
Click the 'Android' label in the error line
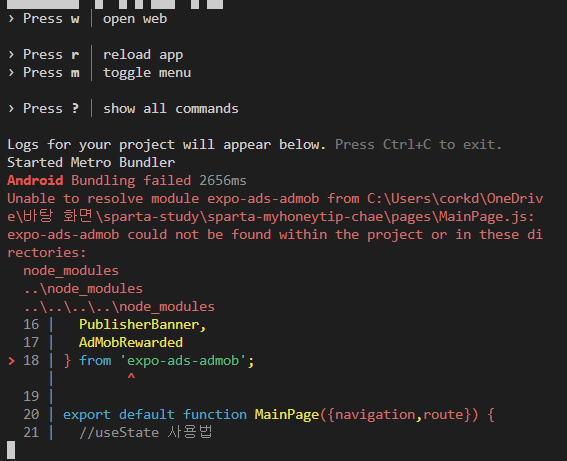coord(35,180)
